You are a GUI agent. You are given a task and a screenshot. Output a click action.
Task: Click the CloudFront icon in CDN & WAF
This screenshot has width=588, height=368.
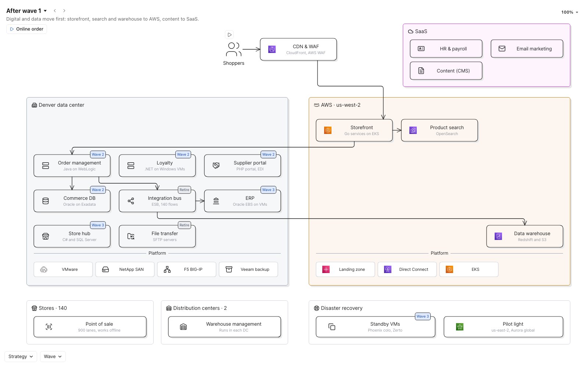(x=272, y=49)
